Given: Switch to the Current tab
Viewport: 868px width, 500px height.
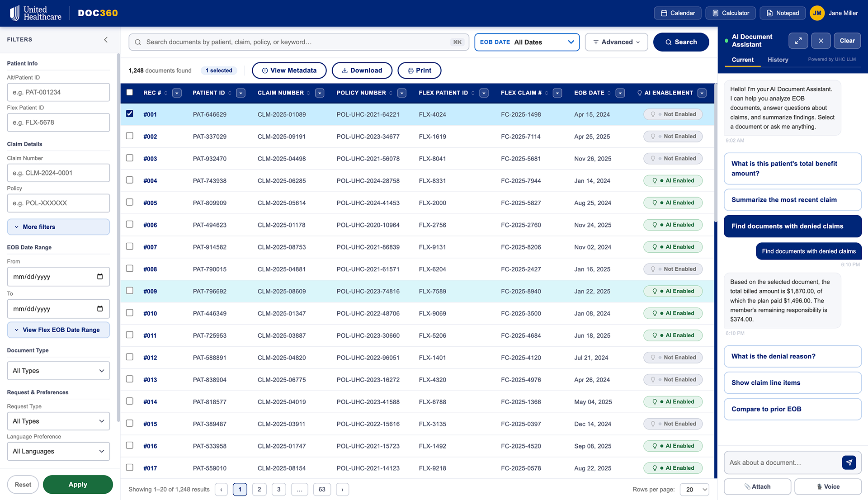Looking at the screenshot, I should [742, 60].
